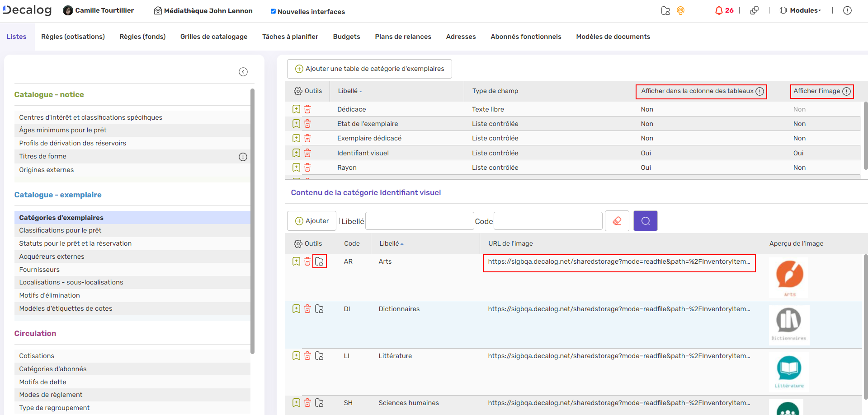This screenshot has width=868, height=415.
Task: Open image folder for Arts row
Action: [x=320, y=261]
